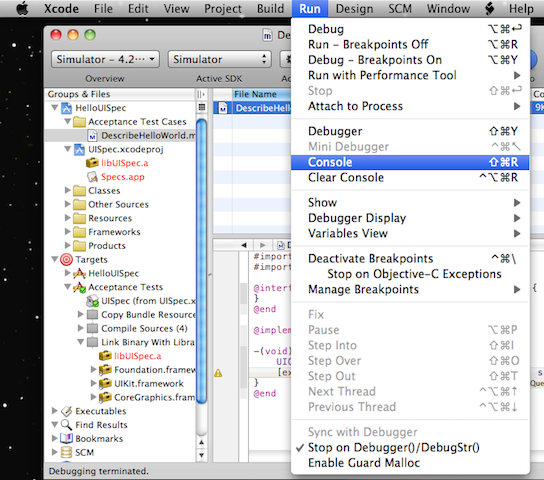Screen dimensions: 544x480
Task: Click the HelloUISpec target icon
Action: click(x=79, y=273)
